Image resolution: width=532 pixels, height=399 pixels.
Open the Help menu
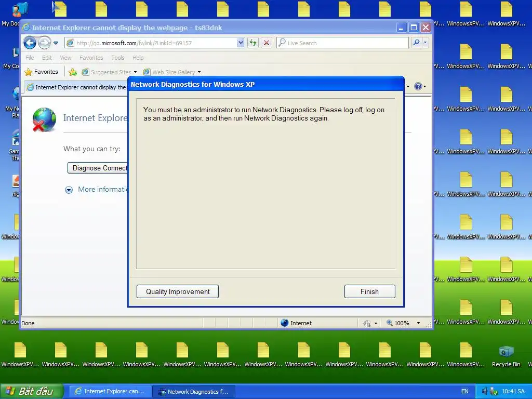click(x=138, y=58)
